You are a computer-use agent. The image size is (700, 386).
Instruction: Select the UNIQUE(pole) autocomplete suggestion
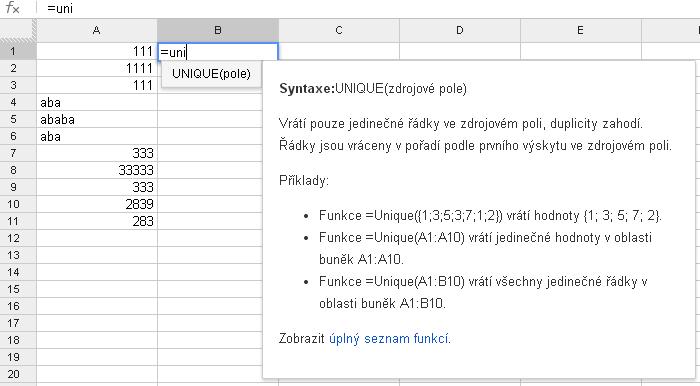tap(211, 74)
